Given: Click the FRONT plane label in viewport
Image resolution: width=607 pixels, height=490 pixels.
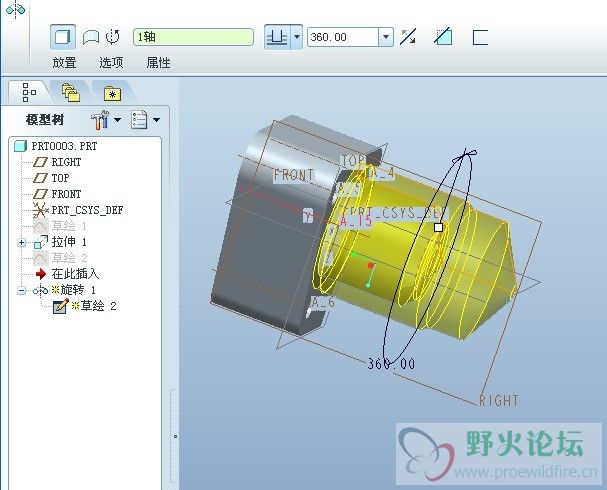Looking at the screenshot, I should [294, 175].
